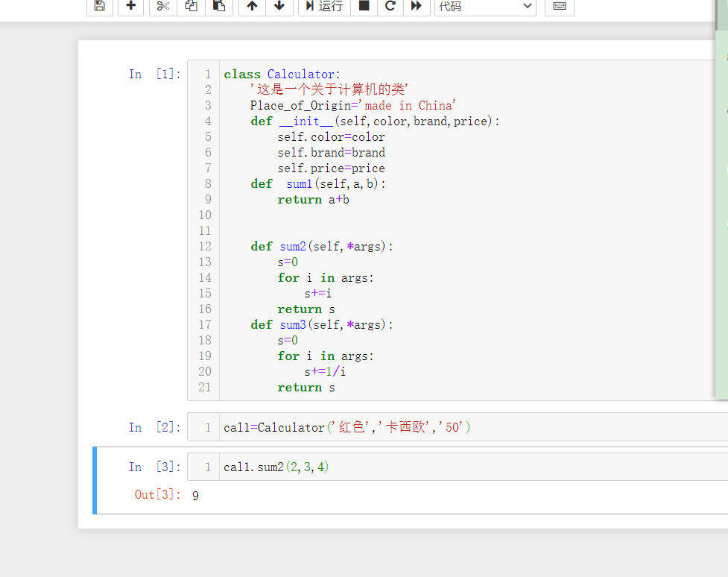Move selected cell down

point(279,6)
